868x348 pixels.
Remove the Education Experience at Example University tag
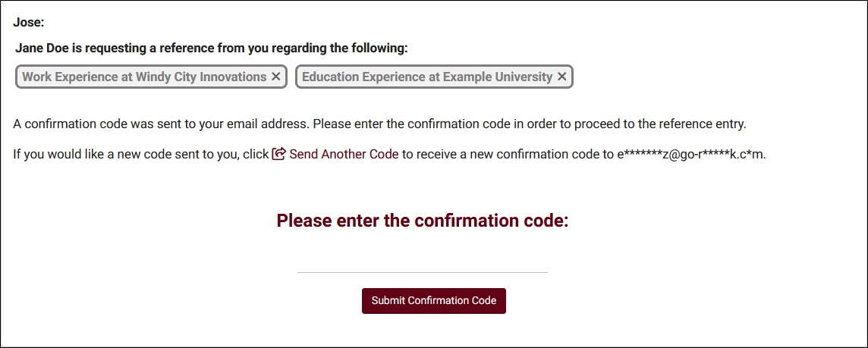click(561, 77)
